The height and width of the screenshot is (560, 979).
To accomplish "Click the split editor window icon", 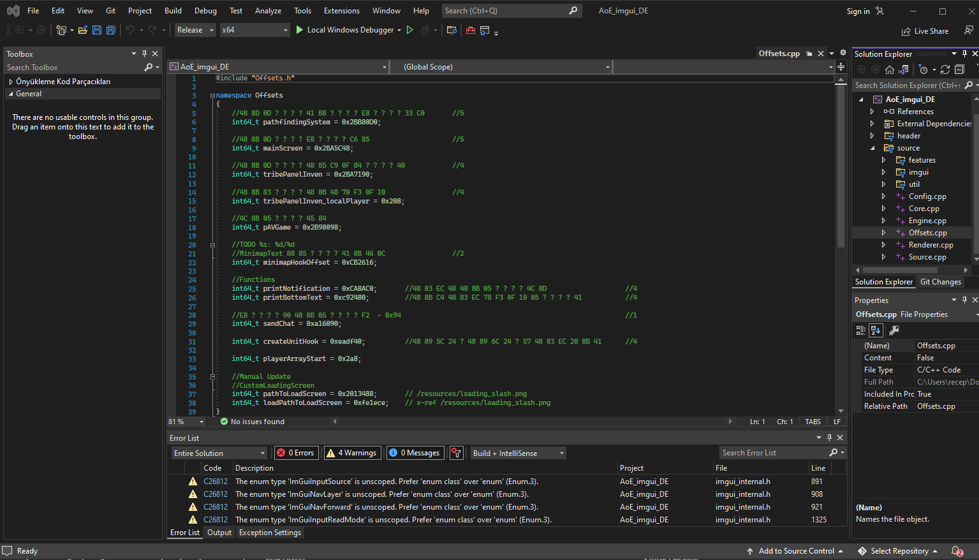I will pos(841,66).
